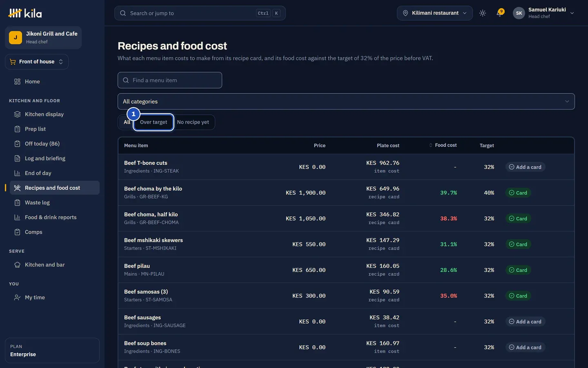
Task: Open Kitchen display page
Action: click(x=55, y=114)
